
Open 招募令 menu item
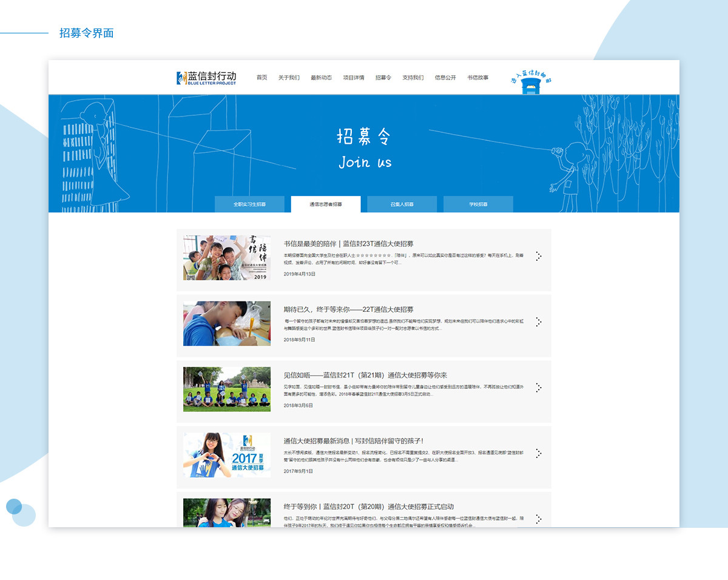[383, 78]
